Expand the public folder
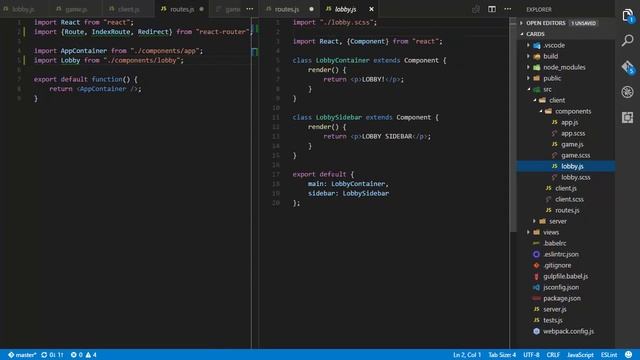Image resolution: width=640 pixels, height=360 pixels. pyautogui.click(x=528, y=78)
